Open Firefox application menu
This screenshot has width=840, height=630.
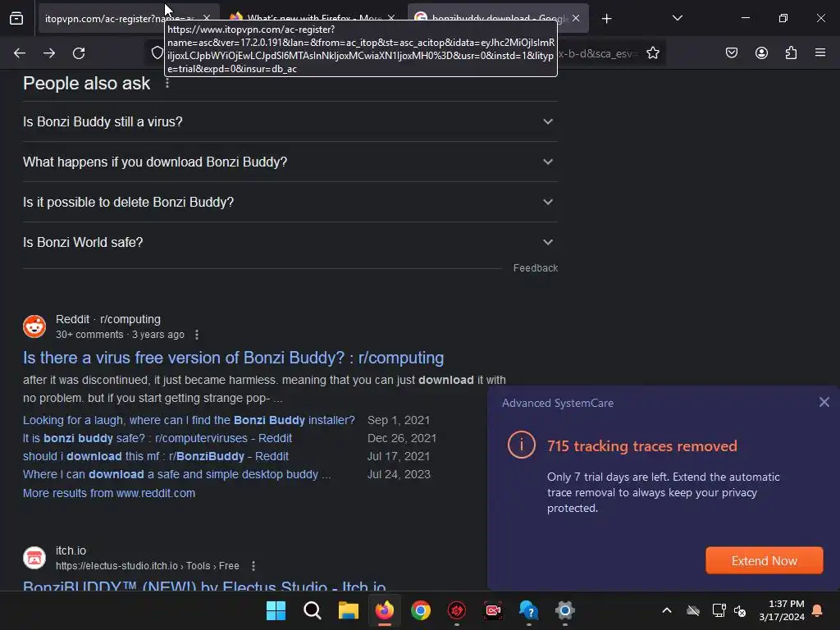pyautogui.click(x=820, y=52)
